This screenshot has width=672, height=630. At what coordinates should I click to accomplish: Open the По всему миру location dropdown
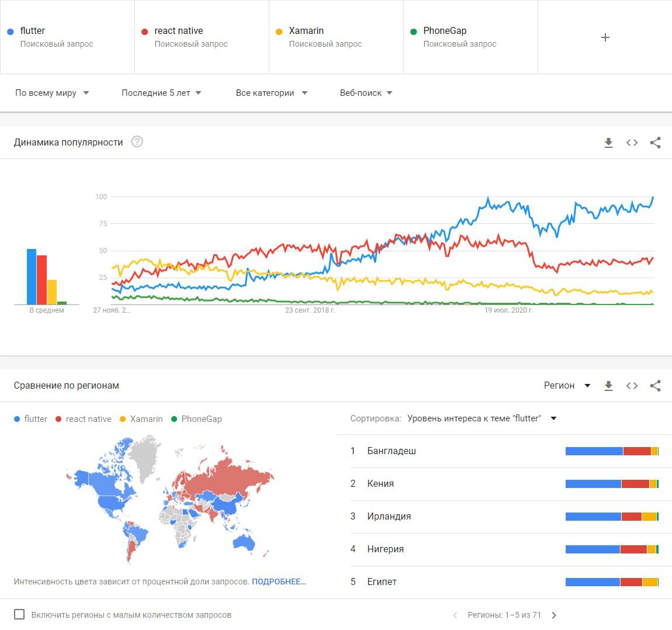tap(52, 93)
